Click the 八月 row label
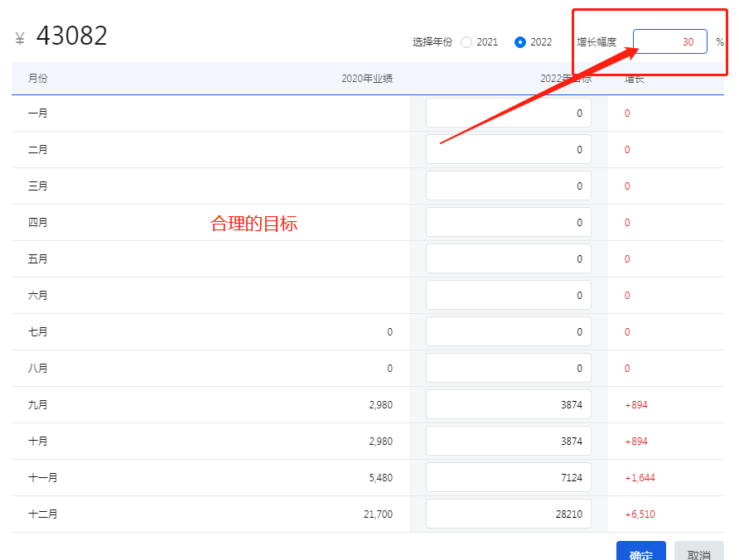 pos(38,368)
